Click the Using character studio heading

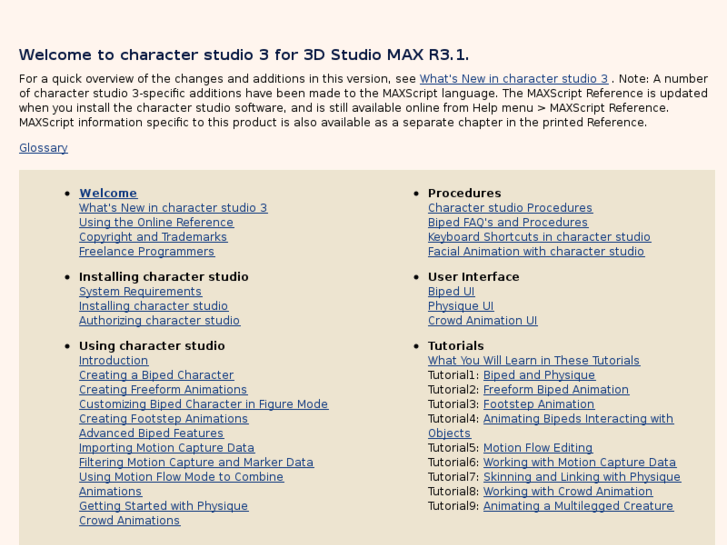coord(152,346)
